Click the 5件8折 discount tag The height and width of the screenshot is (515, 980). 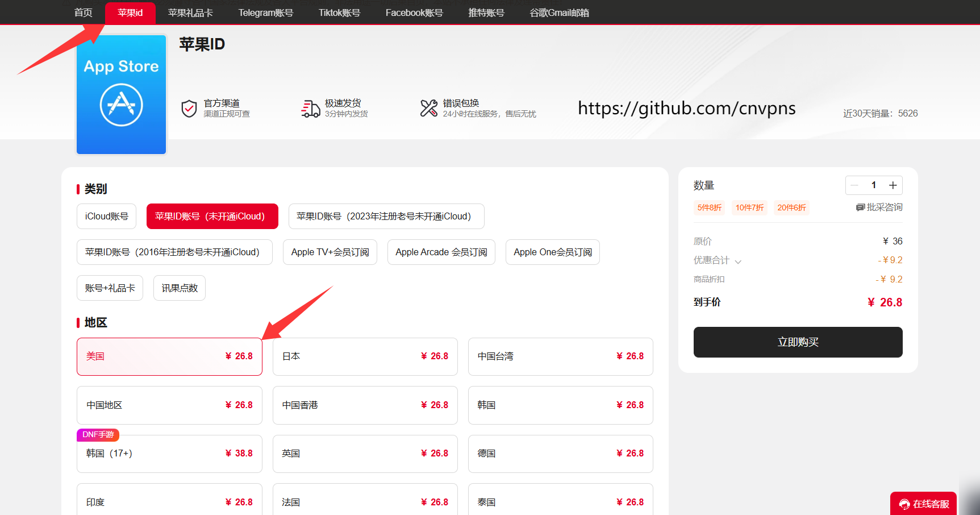click(x=710, y=207)
